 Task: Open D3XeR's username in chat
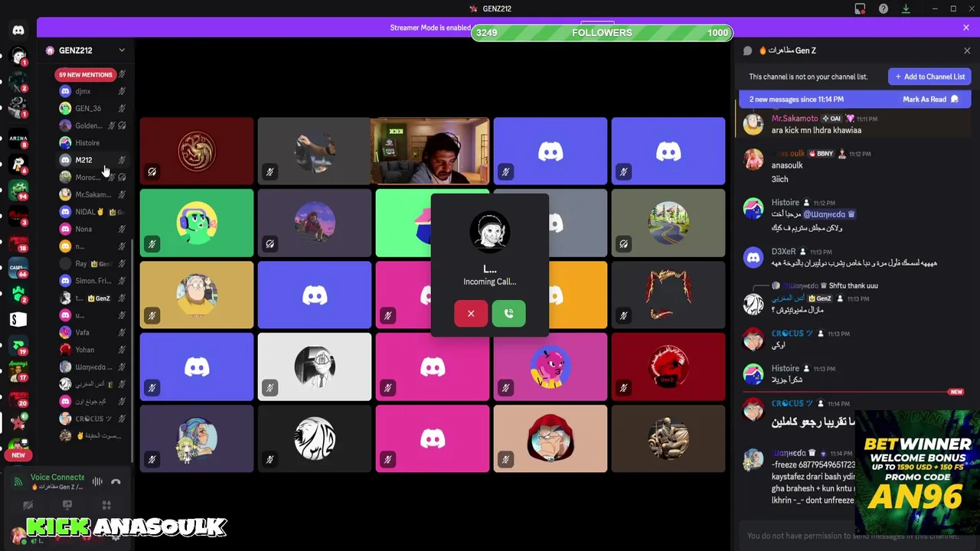coord(783,251)
